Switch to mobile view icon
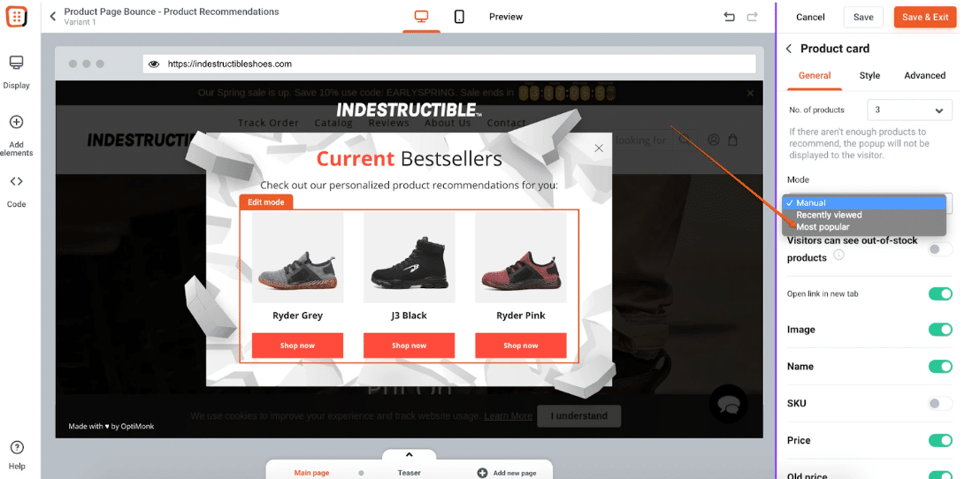This screenshot has height=479, width=980. pos(459,17)
